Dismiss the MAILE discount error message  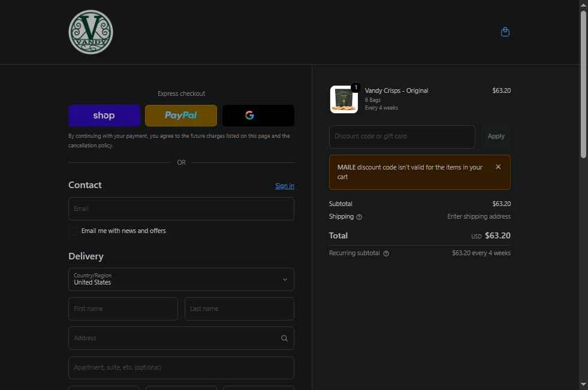498,167
